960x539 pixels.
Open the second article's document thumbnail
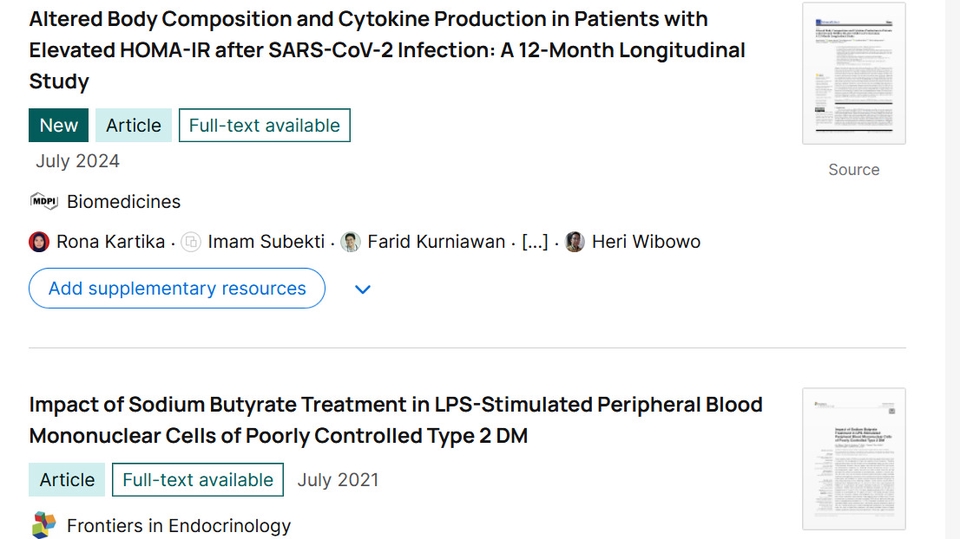click(854, 459)
